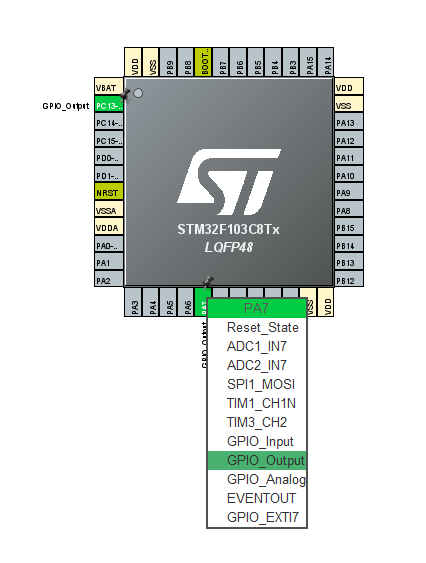Click the PB12 pin
The width and height of the screenshot is (426, 563).
(x=349, y=280)
